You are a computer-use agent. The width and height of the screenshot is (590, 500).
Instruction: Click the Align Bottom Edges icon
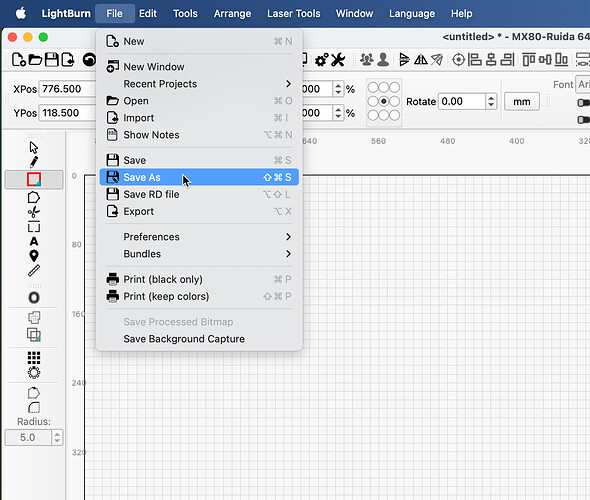[561, 59]
